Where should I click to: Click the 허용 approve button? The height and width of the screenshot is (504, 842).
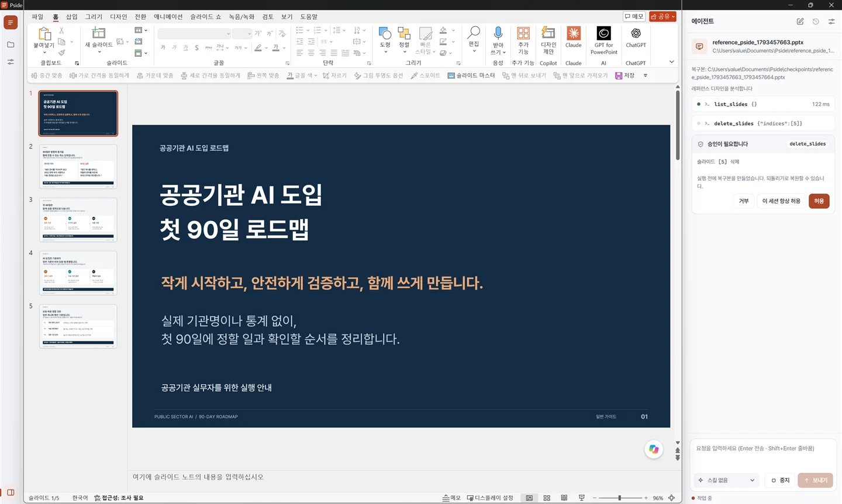click(x=819, y=201)
